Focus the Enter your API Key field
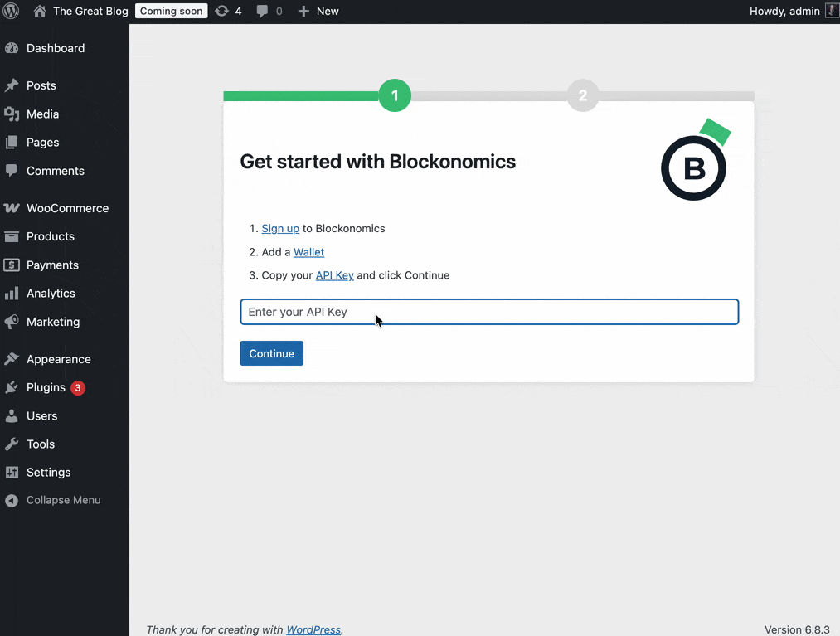The width and height of the screenshot is (840, 636). 489,312
